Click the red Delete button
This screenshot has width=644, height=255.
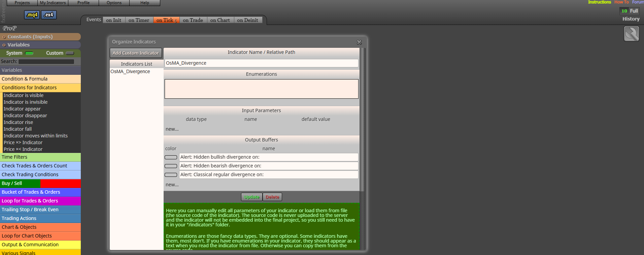click(272, 197)
